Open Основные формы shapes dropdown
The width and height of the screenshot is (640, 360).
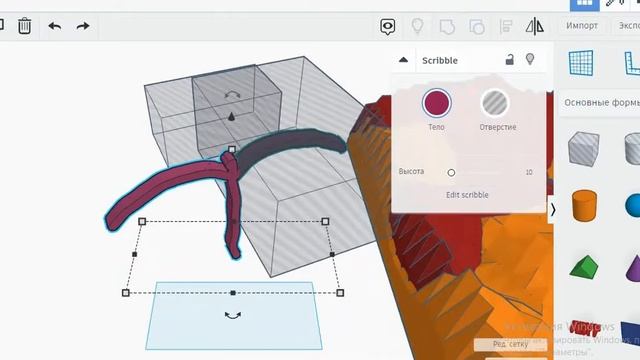[x=602, y=102]
